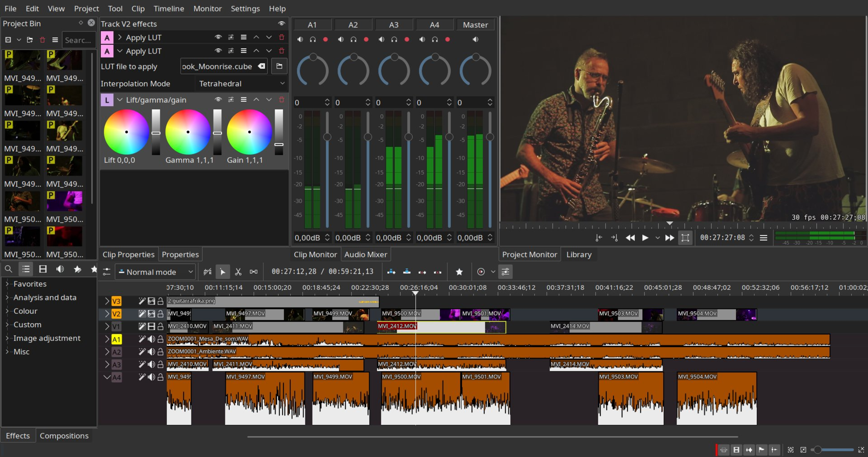Solo the A3 channel with headphones icon

[394, 39]
